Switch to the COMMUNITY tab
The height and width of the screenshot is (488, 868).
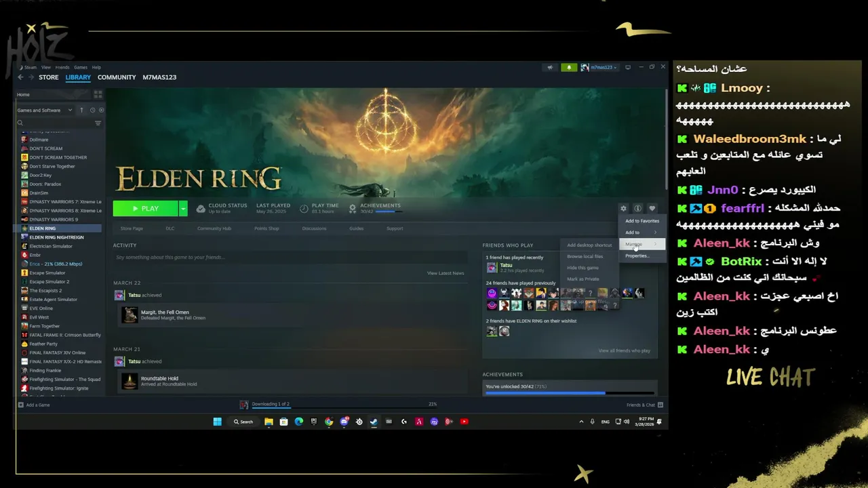click(117, 77)
